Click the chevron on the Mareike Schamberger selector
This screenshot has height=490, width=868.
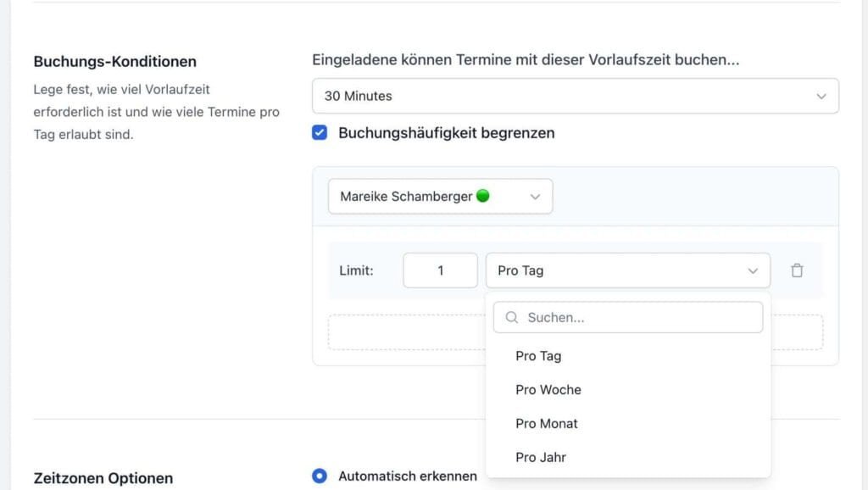(535, 195)
